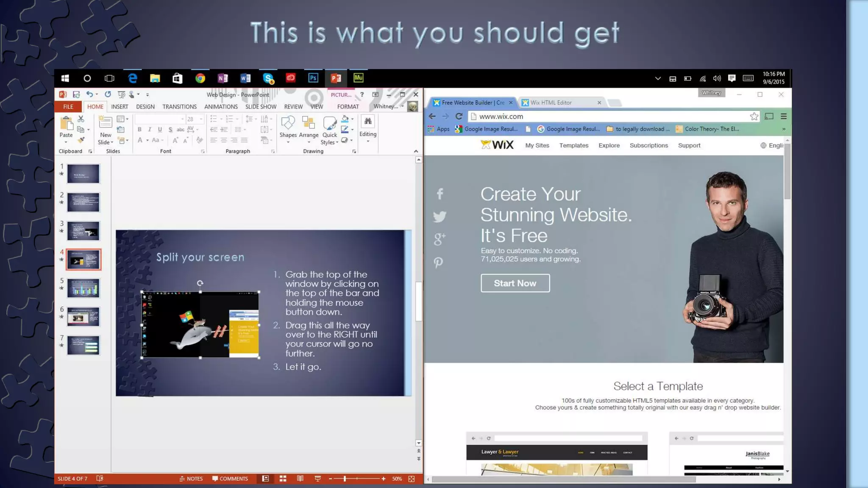Toggle Normal view button in status bar
Viewport: 868px width, 488px height.
[x=265, y=479]
